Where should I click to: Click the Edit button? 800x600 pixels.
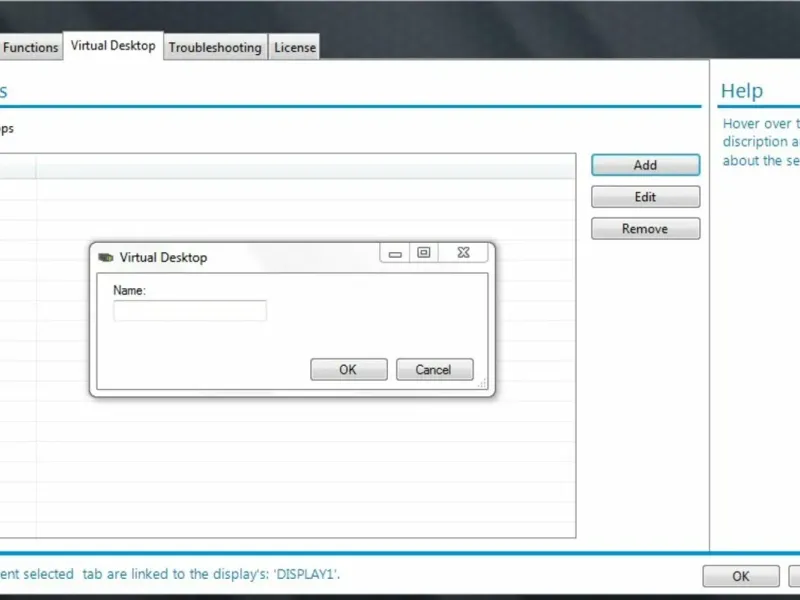tap(645, 197)
